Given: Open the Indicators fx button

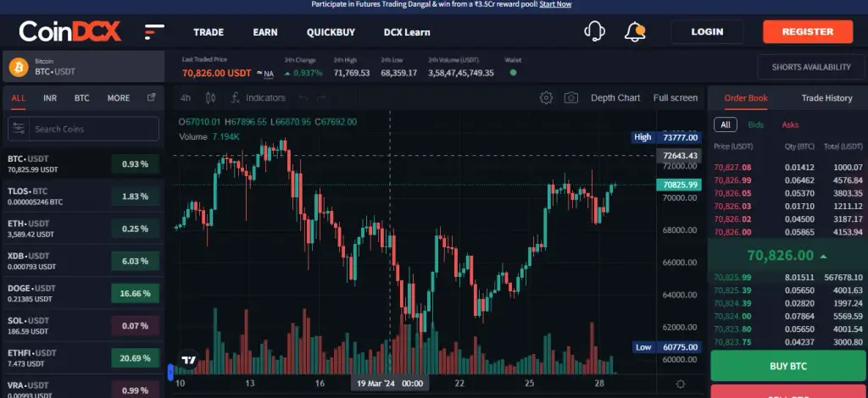Looking at the screenshot, I should pos(258,98).
